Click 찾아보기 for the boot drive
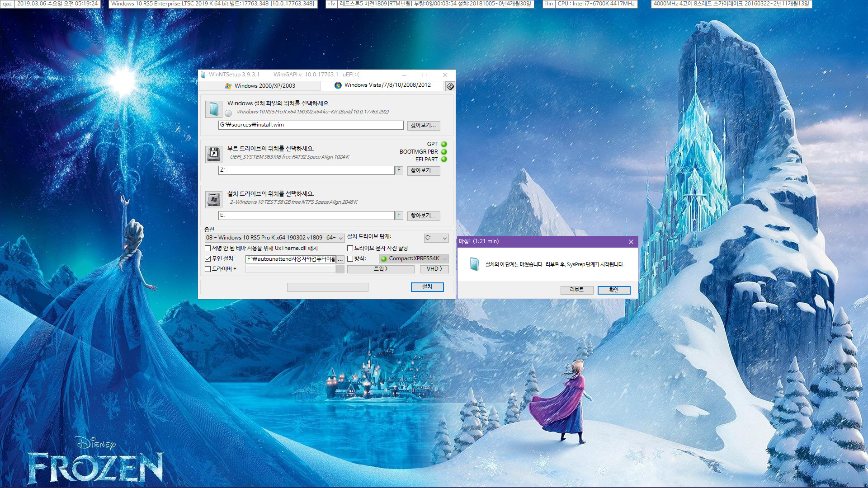 pyautogui.click(x=424, y=171)
